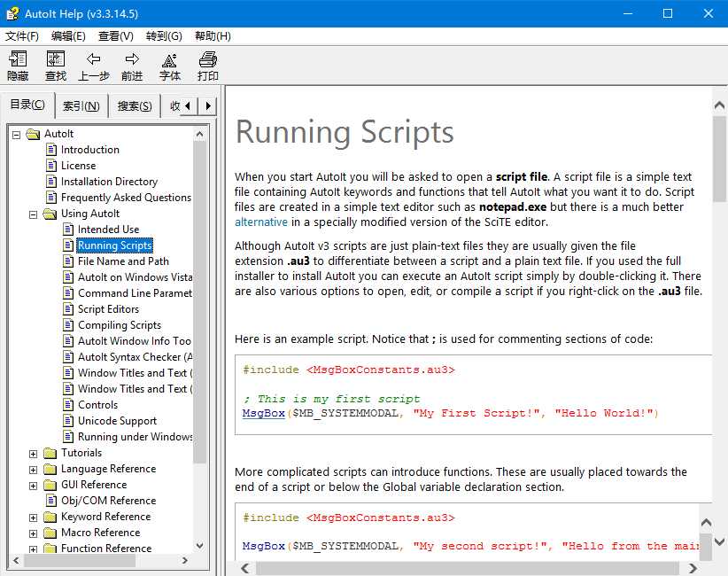Click the content pane scroll down arrow
This screenshot has height=576, width=728.
coord(719,541)
